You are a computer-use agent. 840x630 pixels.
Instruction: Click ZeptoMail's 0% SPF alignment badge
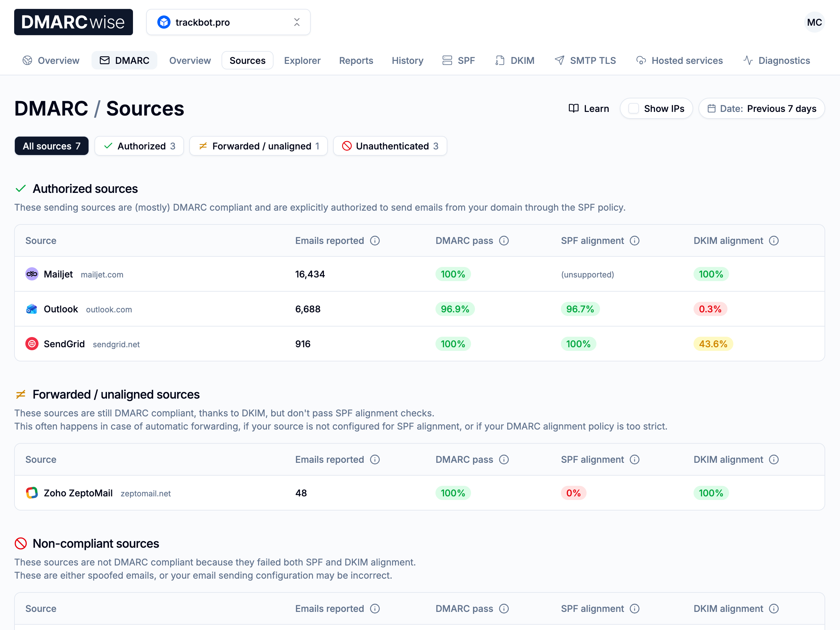[573, 493]
